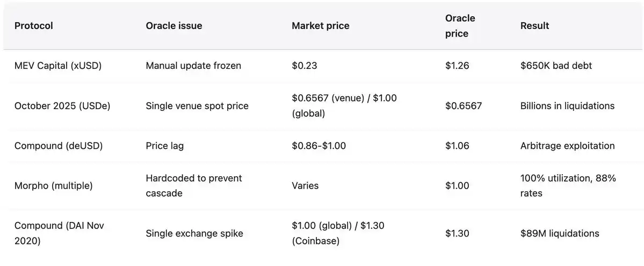The height and width of the screenshot is (266, 644).
Task: Click the Arbitrage exploitation result cell
Action: [x=567, y=146]
